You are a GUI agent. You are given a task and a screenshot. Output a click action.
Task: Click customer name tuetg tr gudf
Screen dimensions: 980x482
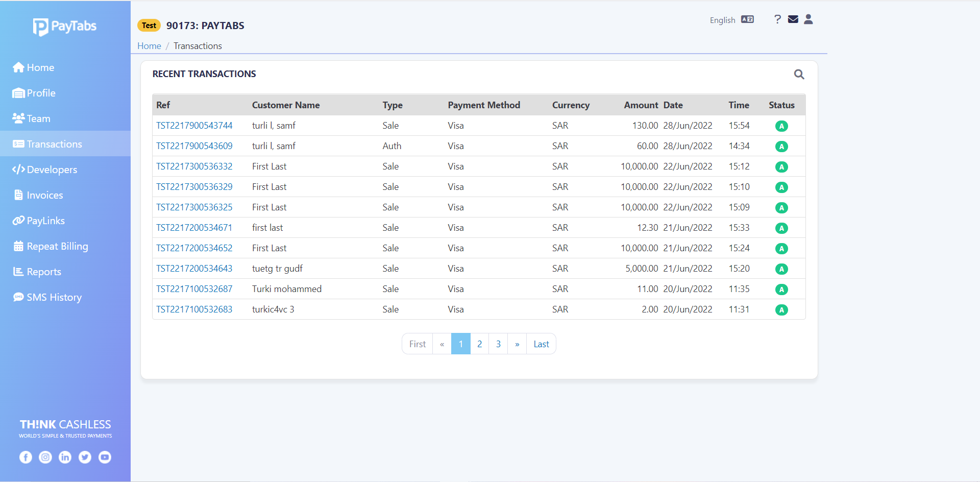[277, 269]
